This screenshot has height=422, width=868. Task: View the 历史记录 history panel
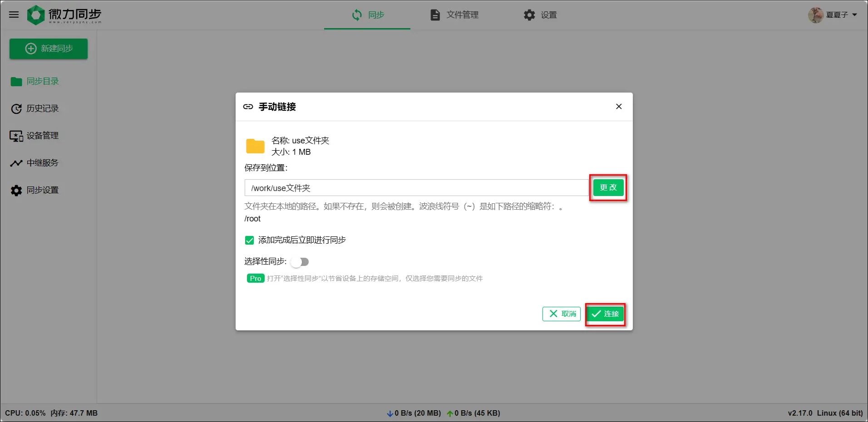point(42,108)
